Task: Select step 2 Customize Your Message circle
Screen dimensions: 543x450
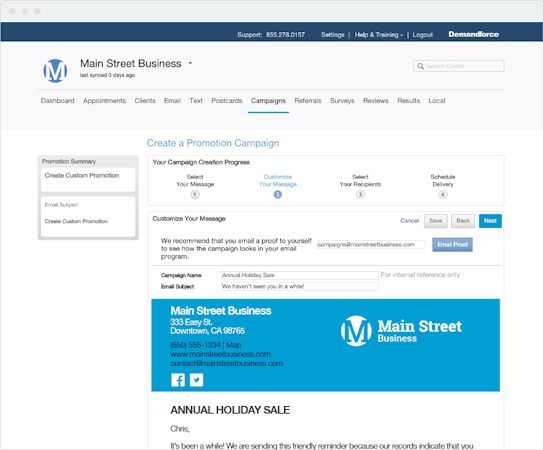Action: click(x=278, y=195)
